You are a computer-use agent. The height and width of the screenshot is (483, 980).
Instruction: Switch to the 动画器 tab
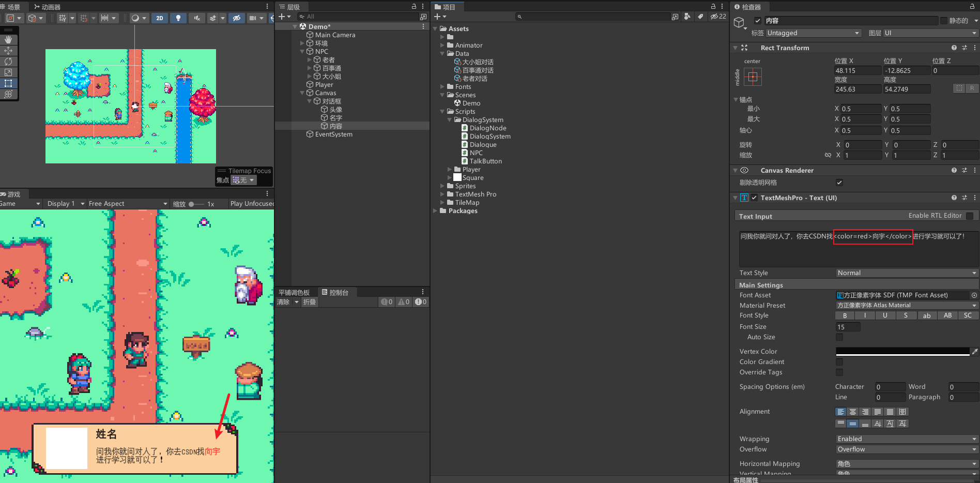pyautogui.click(x=47, y=7)
